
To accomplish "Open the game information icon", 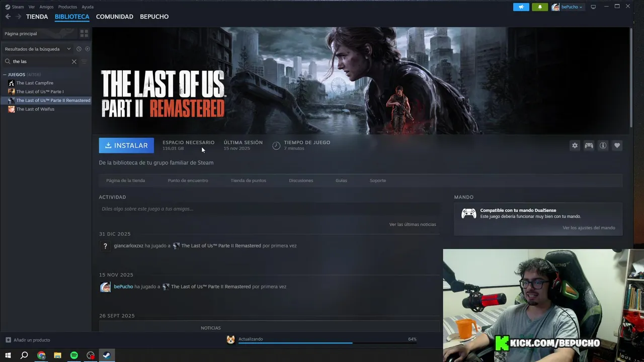I will click(x=603, y=145).
